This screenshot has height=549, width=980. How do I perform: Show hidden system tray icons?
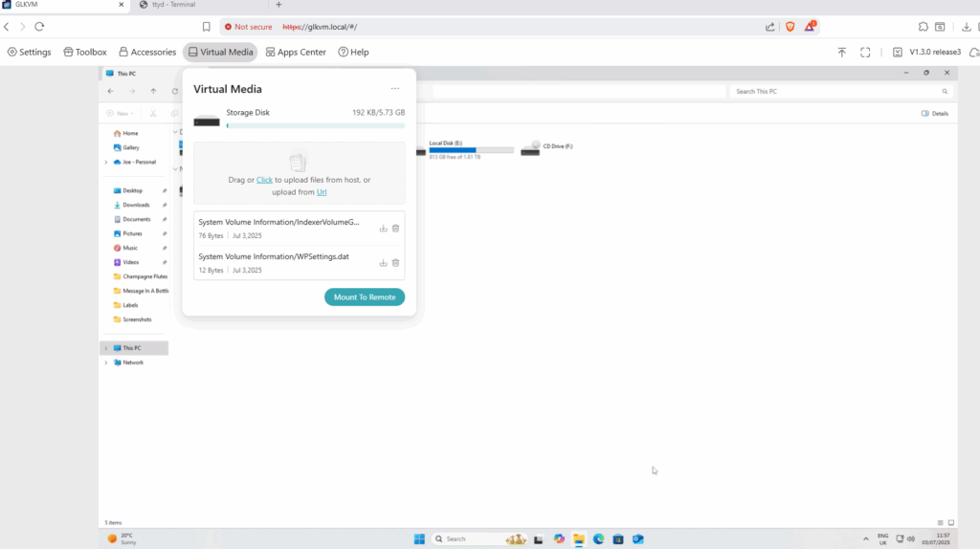point(865,539)
